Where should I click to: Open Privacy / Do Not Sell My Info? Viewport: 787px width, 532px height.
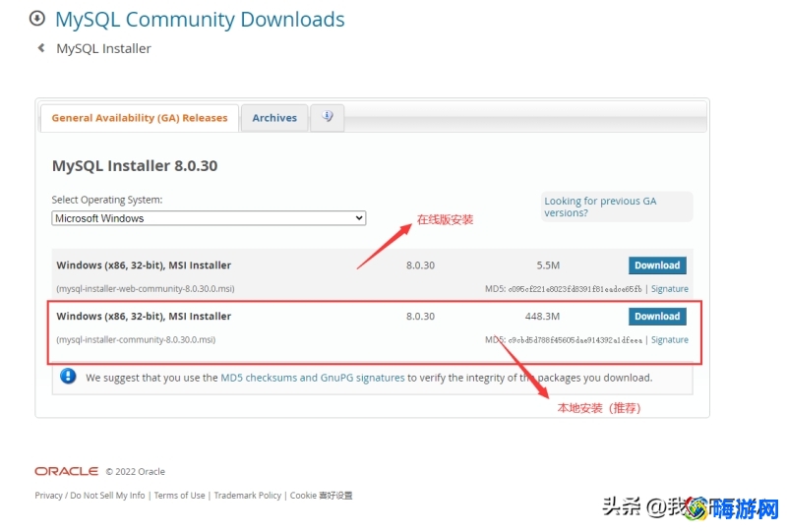90,496
